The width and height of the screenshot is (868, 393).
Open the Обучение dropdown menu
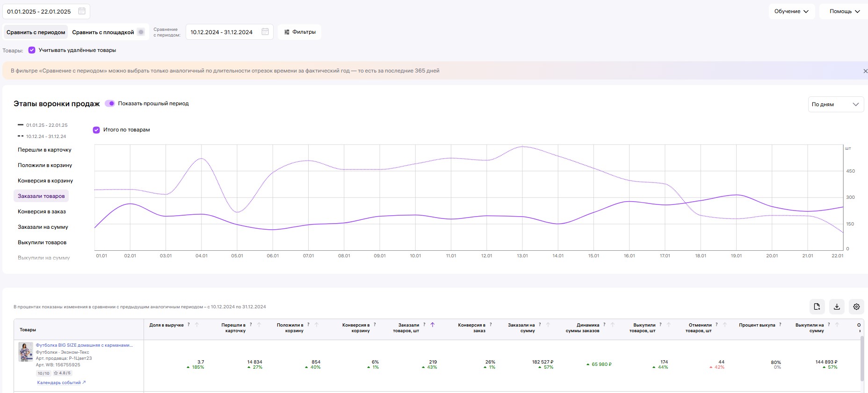[791, 11]
